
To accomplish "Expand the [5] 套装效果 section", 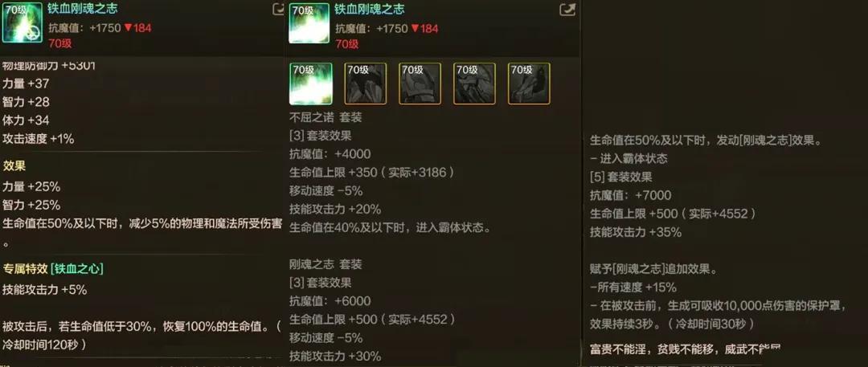I will 621,177.
